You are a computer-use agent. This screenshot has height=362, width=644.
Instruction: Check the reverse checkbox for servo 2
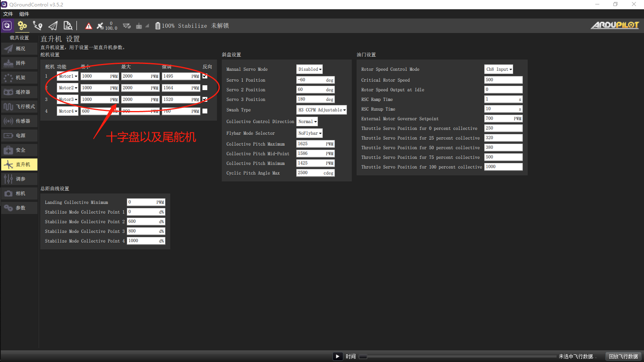click(x=205, y=88)
